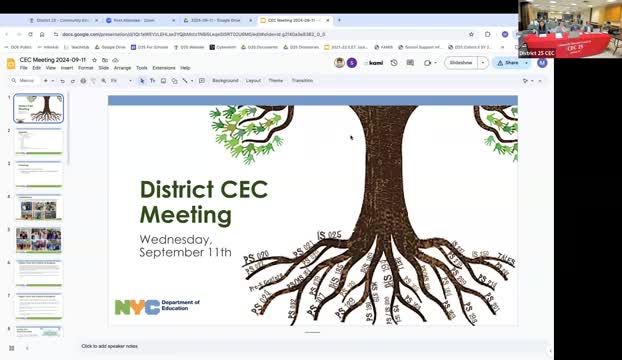Click the Print icon in the toolbar
The image size is (622, 360).
(x=83, y=81)
